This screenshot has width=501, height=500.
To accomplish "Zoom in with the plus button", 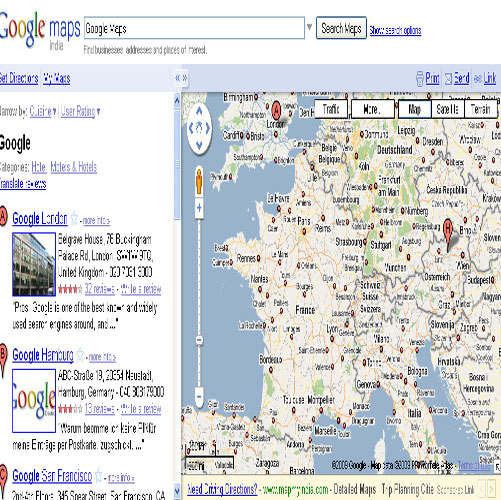I will pos(199,208).
